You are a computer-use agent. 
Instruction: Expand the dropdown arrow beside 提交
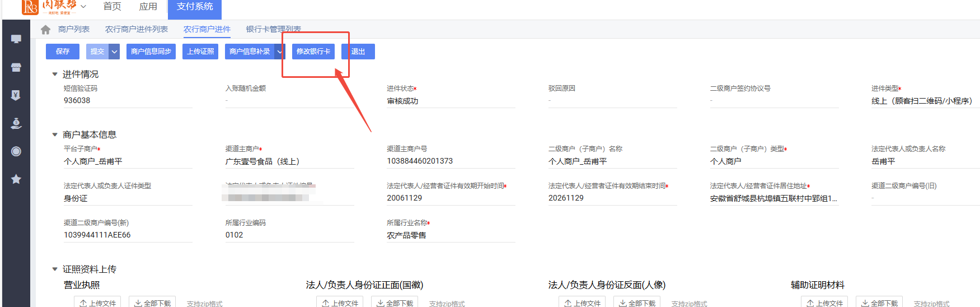tap(114, 52)
